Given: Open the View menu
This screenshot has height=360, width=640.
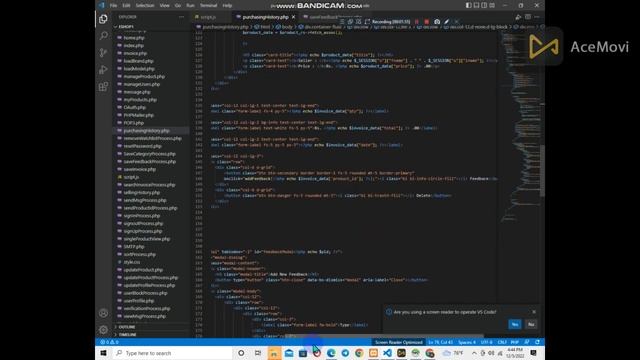Looking at the screenshot, I should tap(164, 6).
